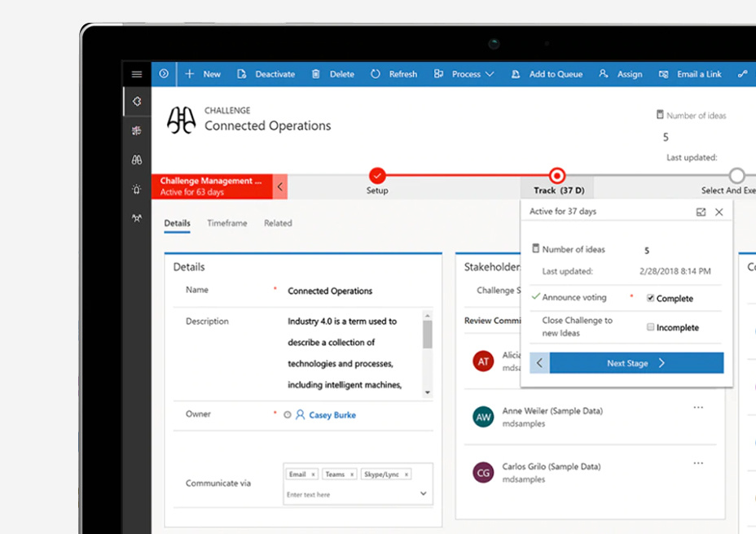Expand the Process dropdown menu
756x534 pixels.
[x=490, y=74]
